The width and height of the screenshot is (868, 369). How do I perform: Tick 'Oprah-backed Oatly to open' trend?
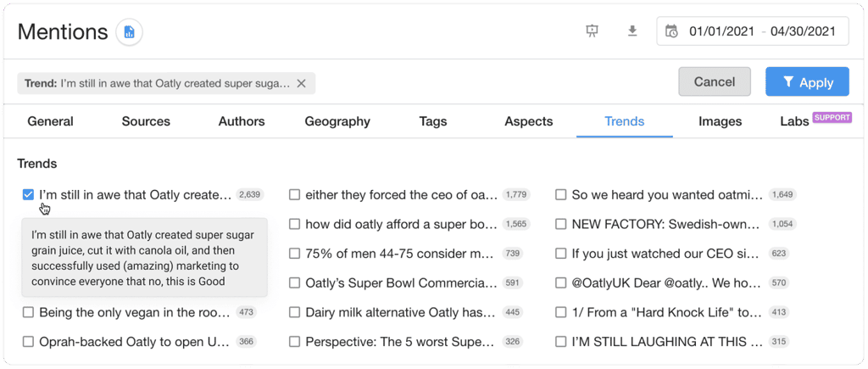click(x=28, y=342)
